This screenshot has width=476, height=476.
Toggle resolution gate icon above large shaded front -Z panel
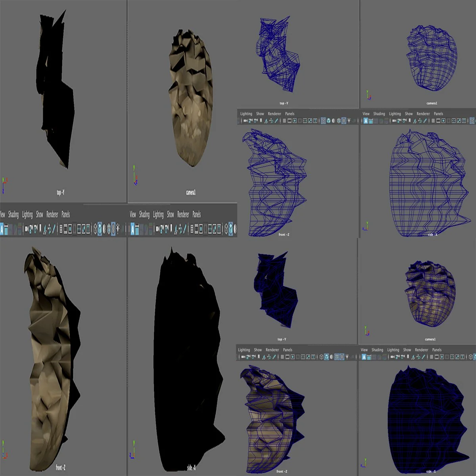70,229
